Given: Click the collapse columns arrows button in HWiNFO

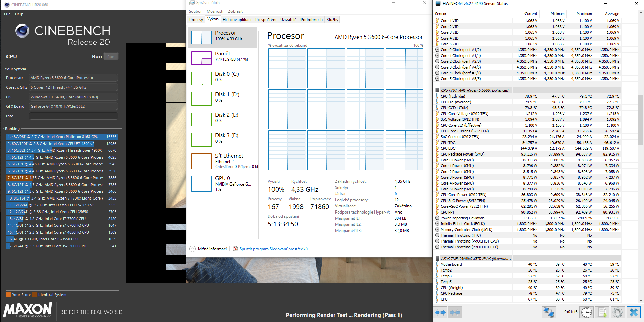Looking at the screenshot, I should pos(454,312).
